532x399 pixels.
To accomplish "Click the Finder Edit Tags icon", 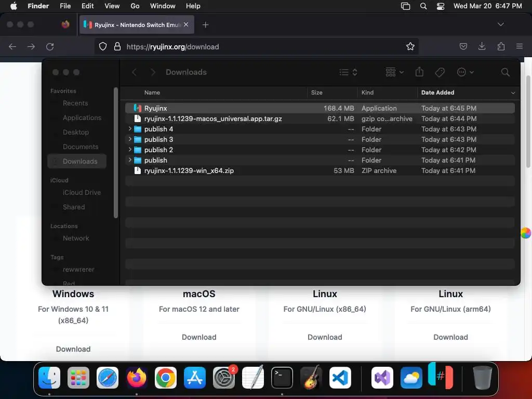I will (440, 72).
